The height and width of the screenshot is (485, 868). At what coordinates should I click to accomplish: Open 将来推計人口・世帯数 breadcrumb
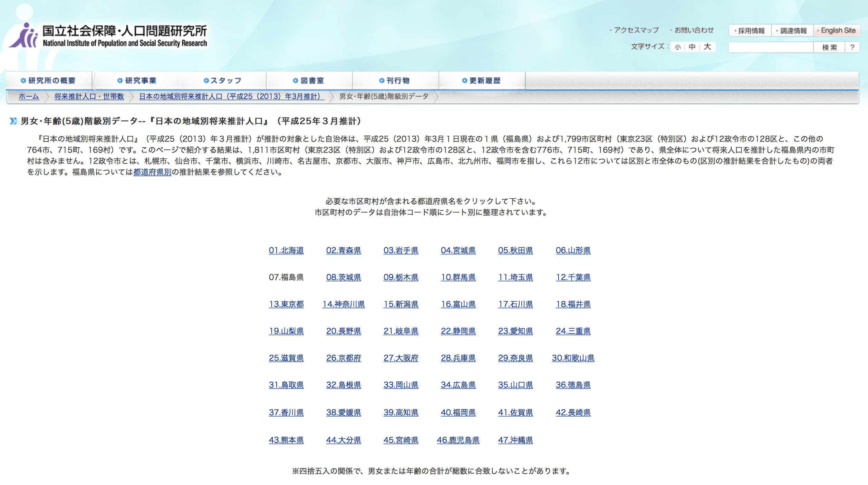[x=89, y=97]
